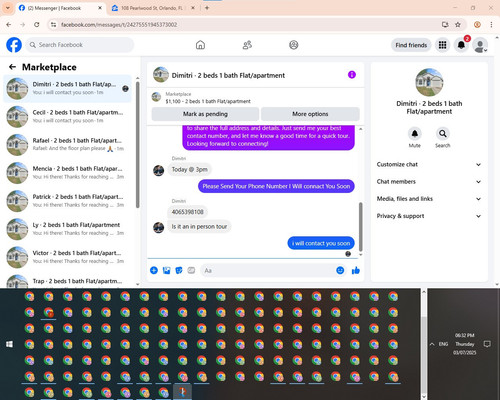Choose a GIF in composer

pyautogui.click(x=191, y=270)
